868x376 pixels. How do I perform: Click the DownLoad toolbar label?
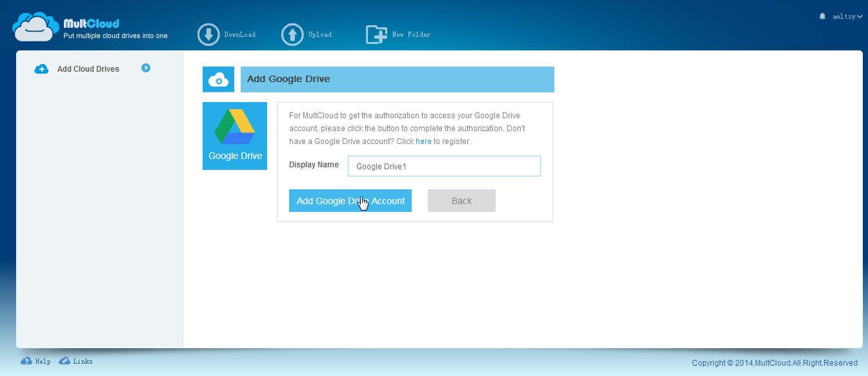click(x=239, y=35)
